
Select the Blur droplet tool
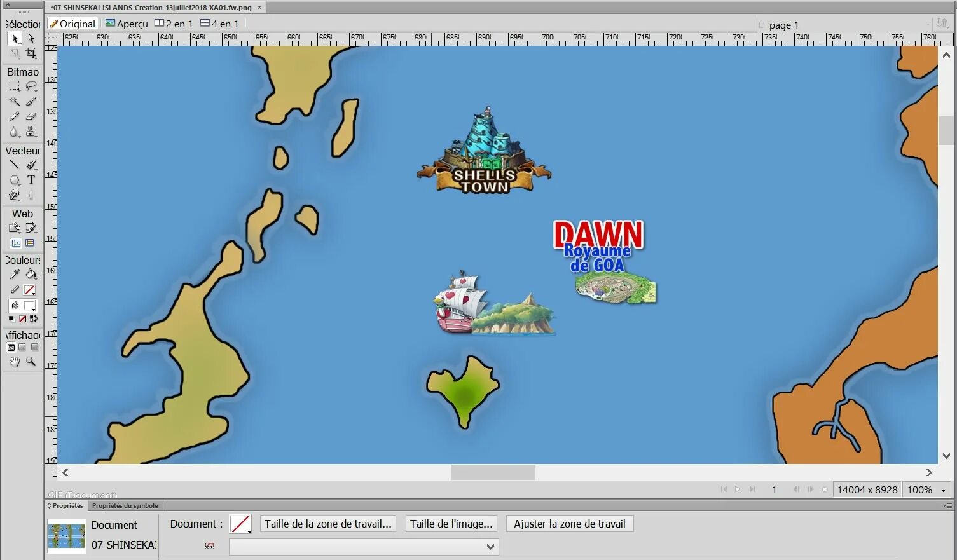click(x=15, y=132)
